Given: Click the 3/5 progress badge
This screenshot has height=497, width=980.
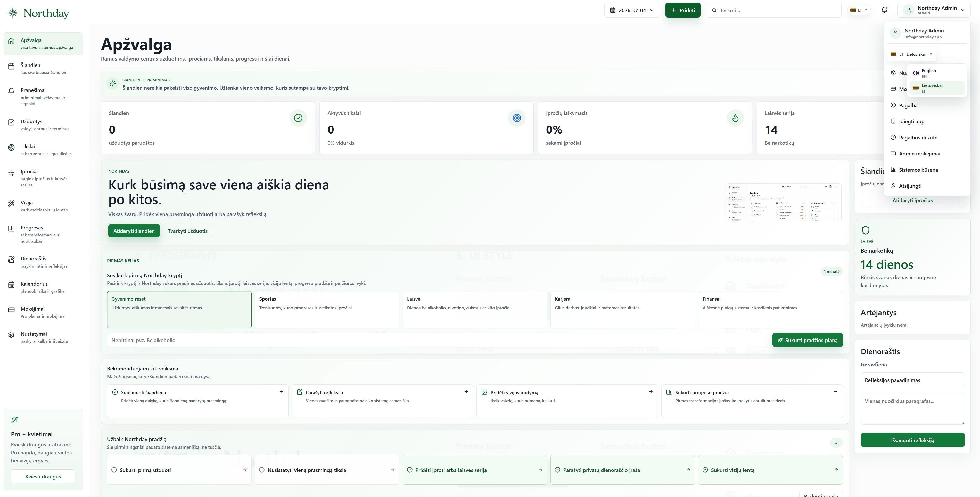Looking at the screenshot, I should (836, 443).
